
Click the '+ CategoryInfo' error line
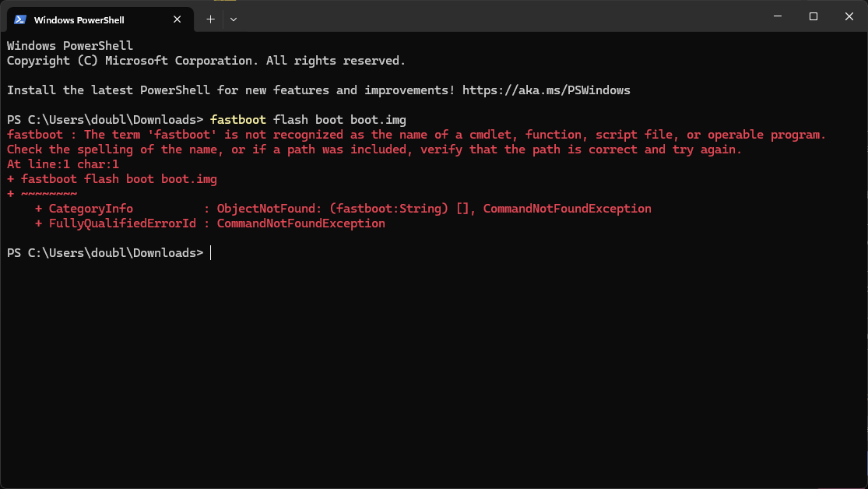click(x=343, y=208)
